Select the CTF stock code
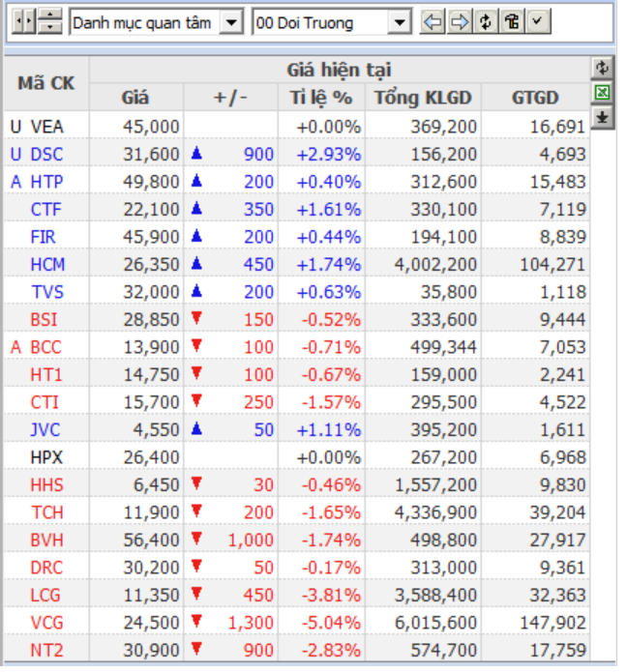627x672 pixels. [x=45, y=210]
